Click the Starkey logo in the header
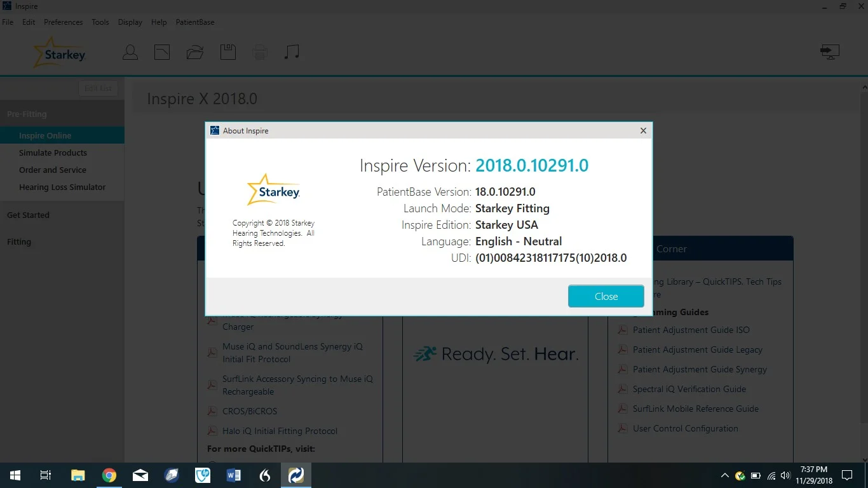The image size is (868, 488). tap(59, 53)
